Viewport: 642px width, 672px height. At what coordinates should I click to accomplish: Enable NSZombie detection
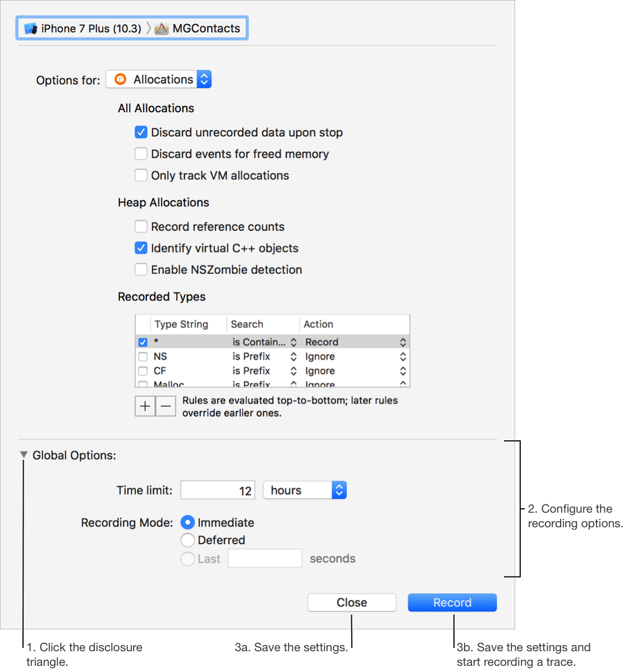(x=141, y=269)
